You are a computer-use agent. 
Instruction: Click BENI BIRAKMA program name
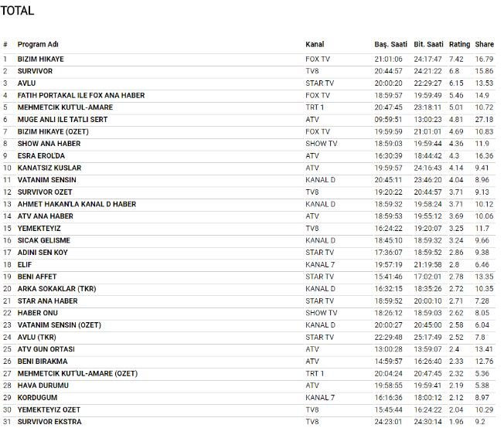(43, 362)
